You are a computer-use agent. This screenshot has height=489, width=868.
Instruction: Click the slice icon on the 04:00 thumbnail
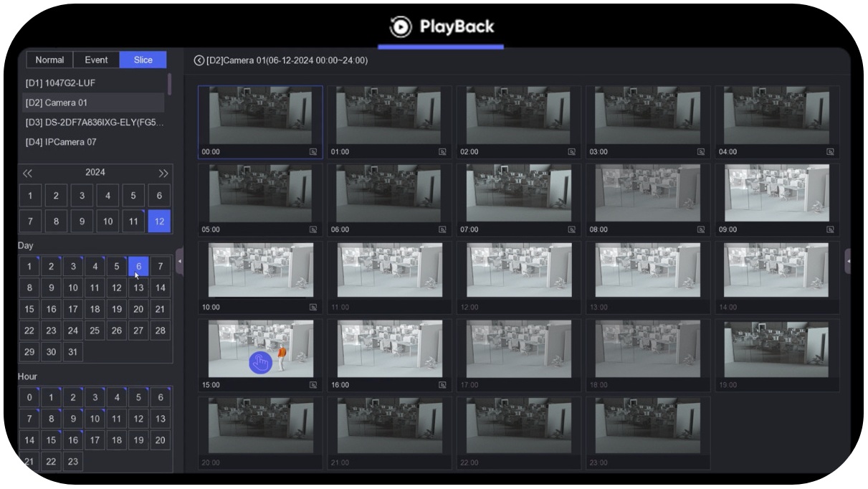point(829,151)
